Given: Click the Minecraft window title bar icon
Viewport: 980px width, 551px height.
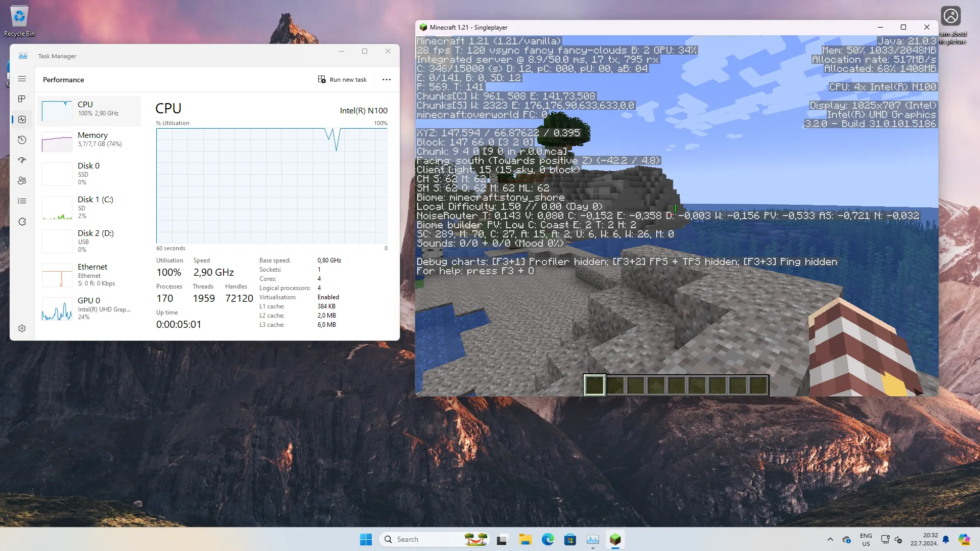Looking at the screenshot, I should (423, 28).
